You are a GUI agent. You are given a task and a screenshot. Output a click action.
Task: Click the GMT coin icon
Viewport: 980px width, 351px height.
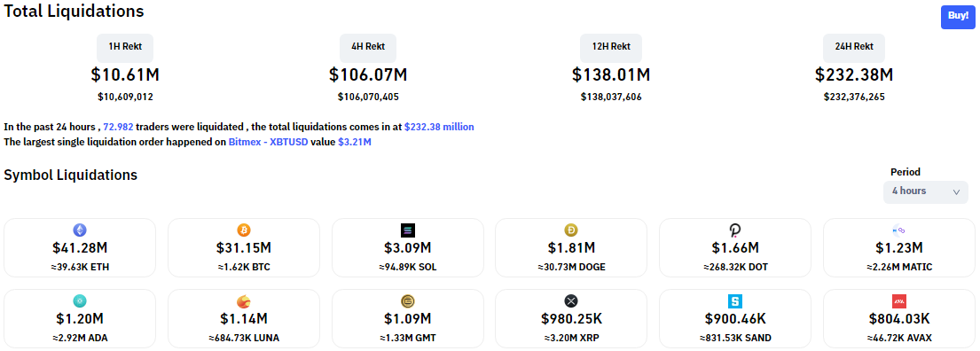(x=407, y=301)
